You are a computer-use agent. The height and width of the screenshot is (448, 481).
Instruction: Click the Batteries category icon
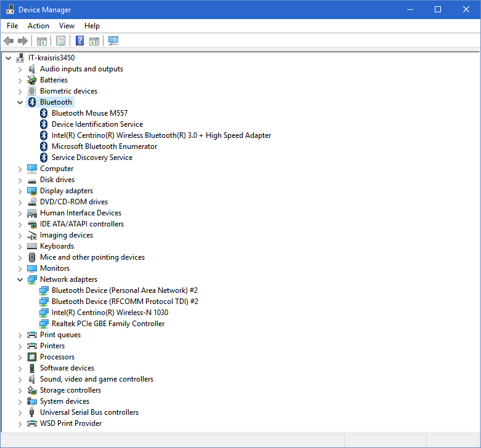click(32, 80)
